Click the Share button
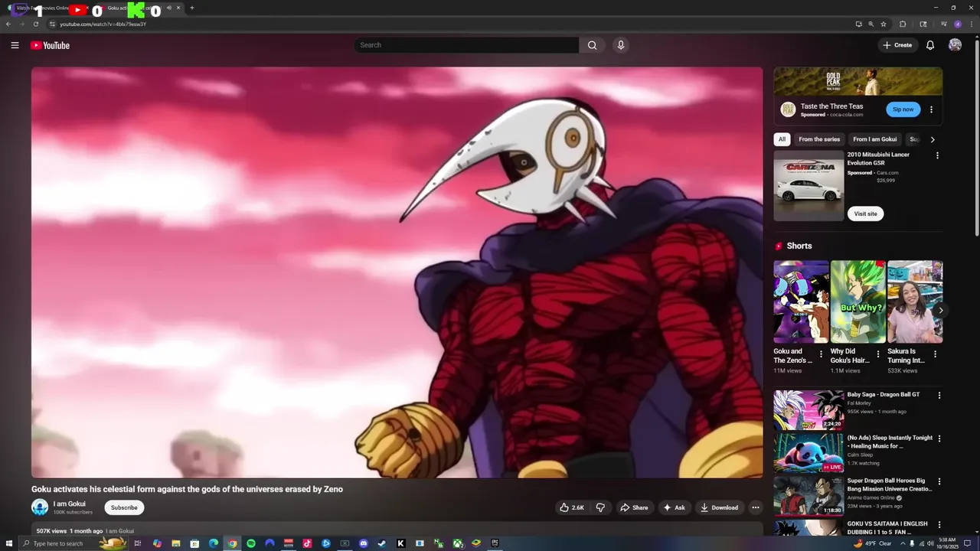 point(634,507)
